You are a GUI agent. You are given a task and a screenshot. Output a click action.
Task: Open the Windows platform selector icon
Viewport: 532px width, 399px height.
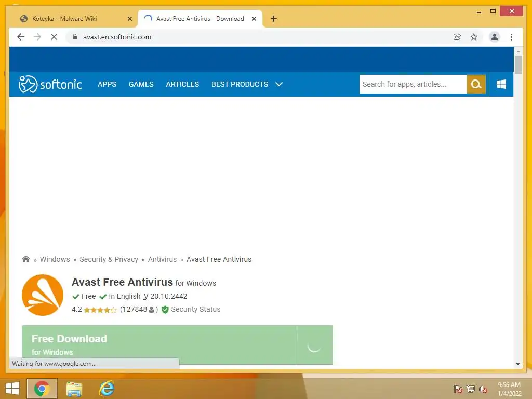(501, 84)
